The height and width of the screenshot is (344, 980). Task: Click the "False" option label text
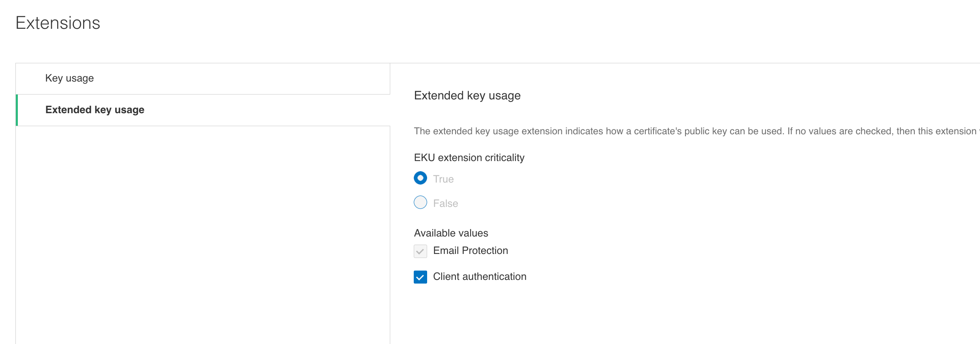pyautogui.click(x=445, y=203)
